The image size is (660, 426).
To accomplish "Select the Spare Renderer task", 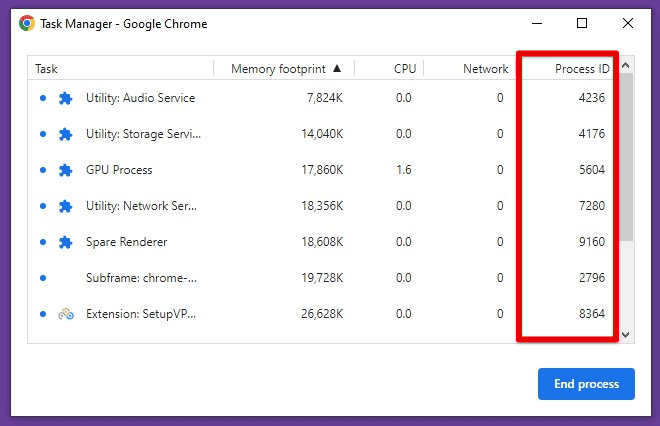I will [323, 242].
